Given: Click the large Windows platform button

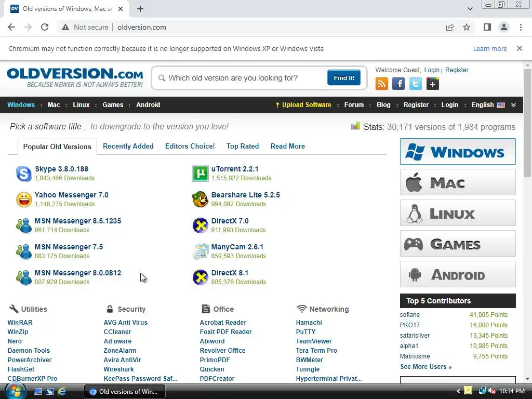Looking at the screenshot, I should (x=458, y=151).
